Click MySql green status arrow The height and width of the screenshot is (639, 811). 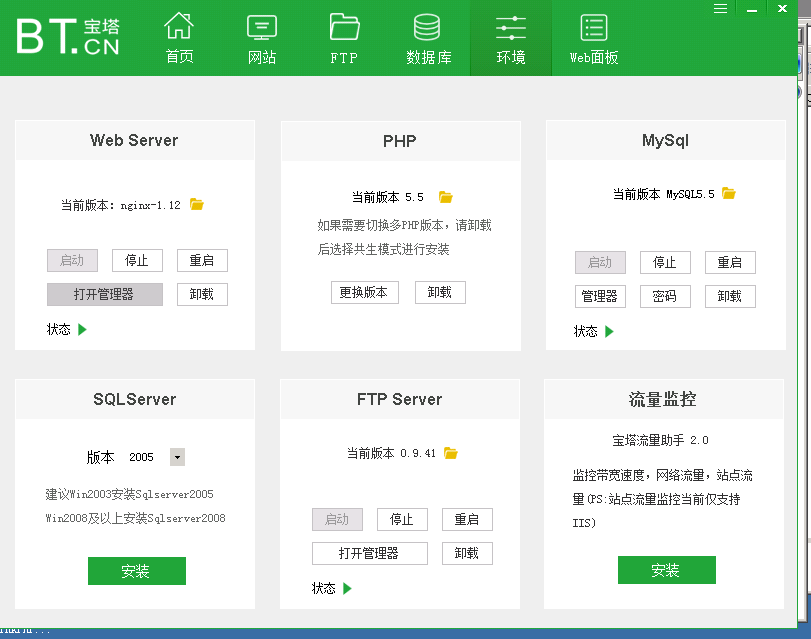point(609,331)
